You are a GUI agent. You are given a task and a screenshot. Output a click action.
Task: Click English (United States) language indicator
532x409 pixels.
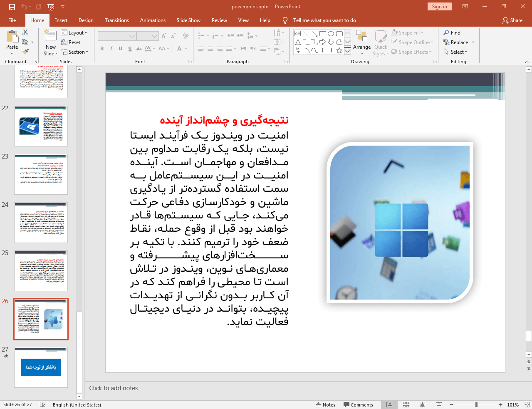[x=77, y=405]
